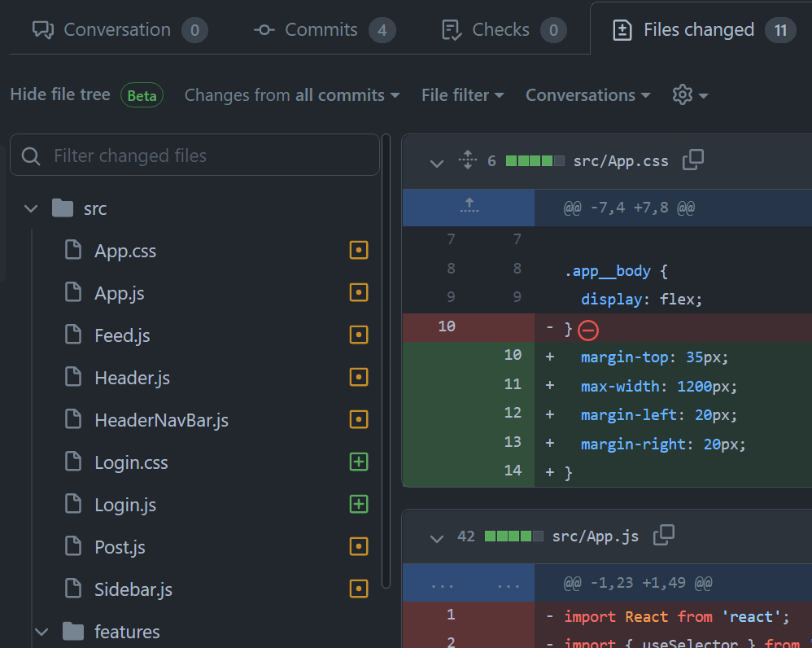Expand all lines in src/App.css
This screenshot has height=648, width=812.
[468, 160]
